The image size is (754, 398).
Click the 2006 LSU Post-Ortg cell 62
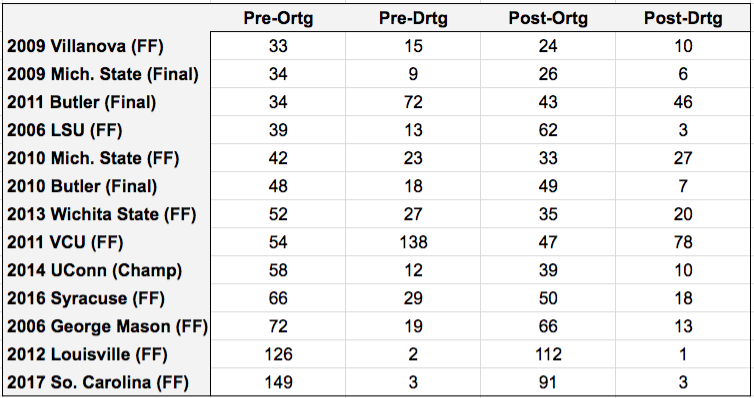pos(548,130)
